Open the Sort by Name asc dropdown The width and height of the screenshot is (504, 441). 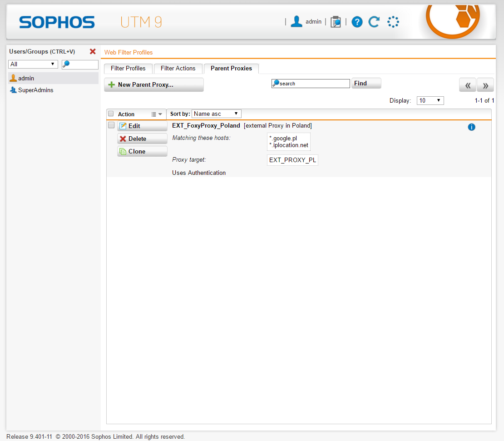(216, 114)
